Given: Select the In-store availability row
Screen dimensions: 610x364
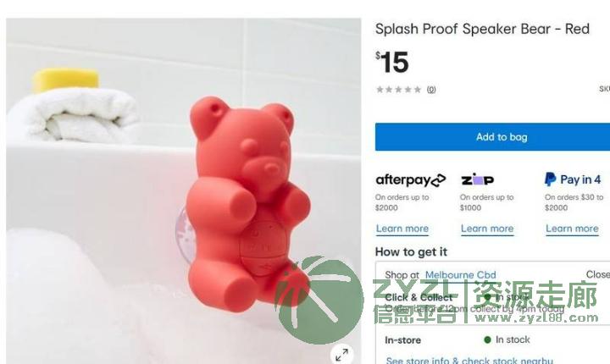Looking at the screenshot, I should click(x=492, y=340).
